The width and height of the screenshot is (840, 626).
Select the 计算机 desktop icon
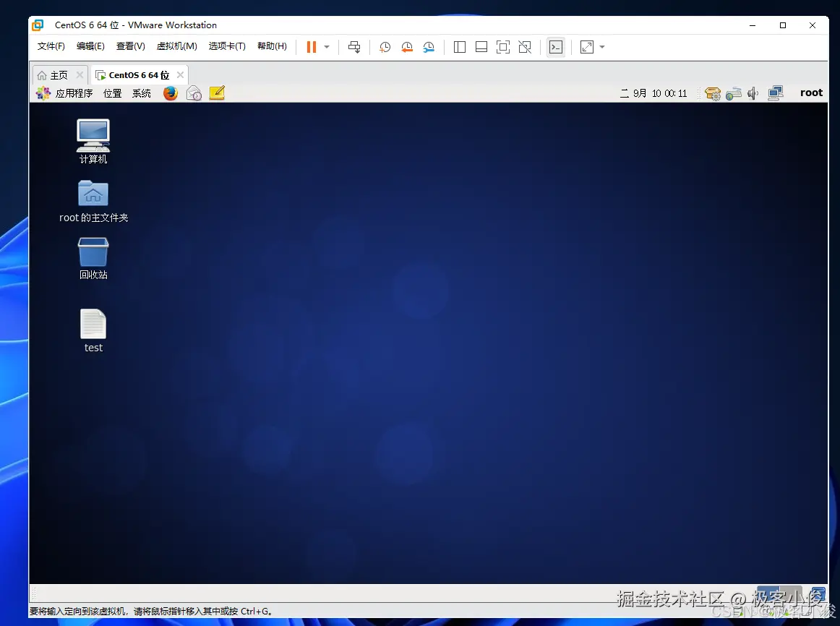point(93,142)
